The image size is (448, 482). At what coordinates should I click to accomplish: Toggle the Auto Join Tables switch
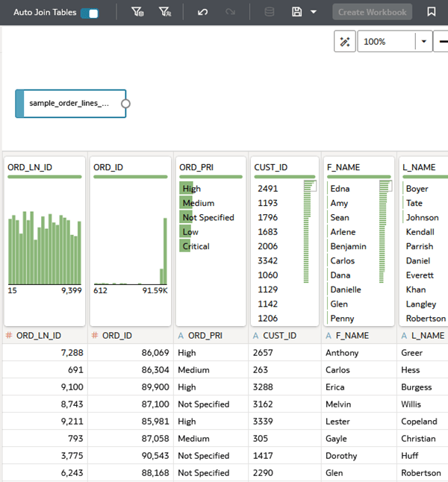pyautogui.click(x=90, y=13)
